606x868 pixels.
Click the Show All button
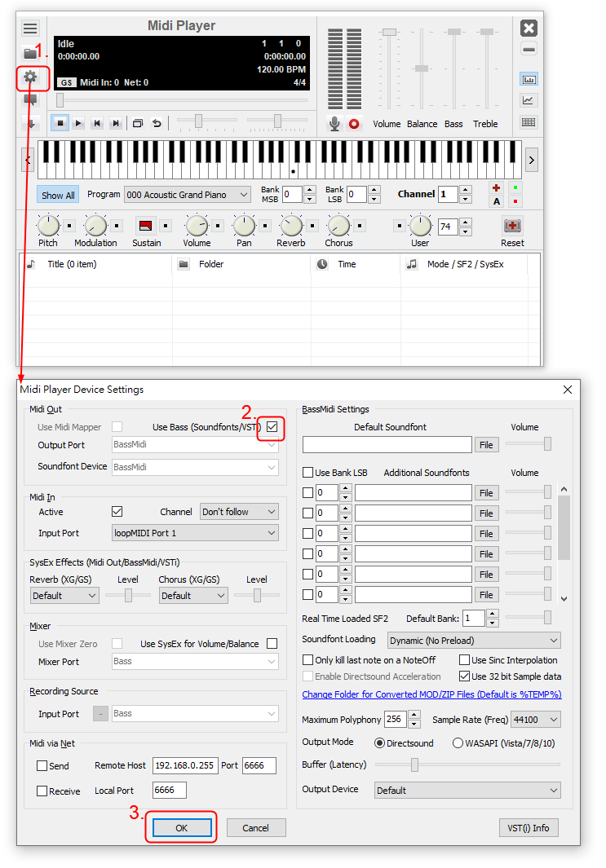[x=58, y=195]
